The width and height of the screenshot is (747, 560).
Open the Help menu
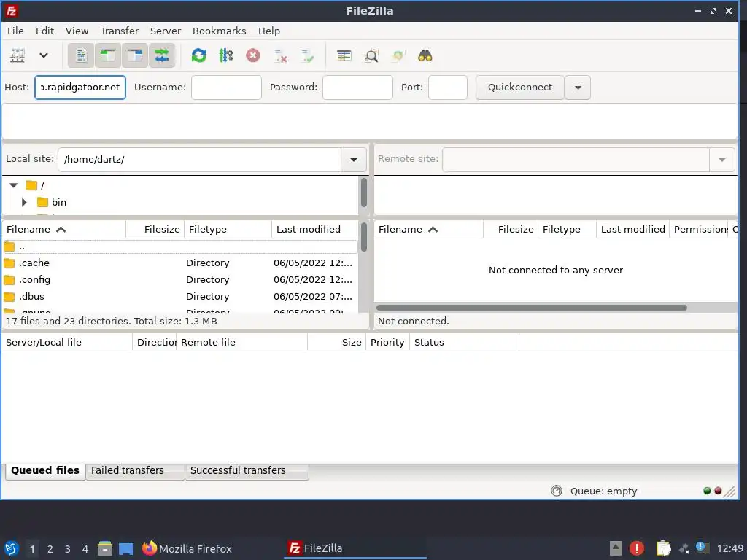tap(268, 31)
